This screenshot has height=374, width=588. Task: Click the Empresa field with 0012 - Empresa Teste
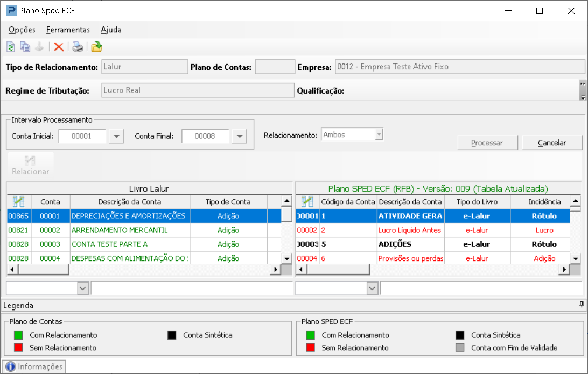pyautogui.click(x=460, y=67)
